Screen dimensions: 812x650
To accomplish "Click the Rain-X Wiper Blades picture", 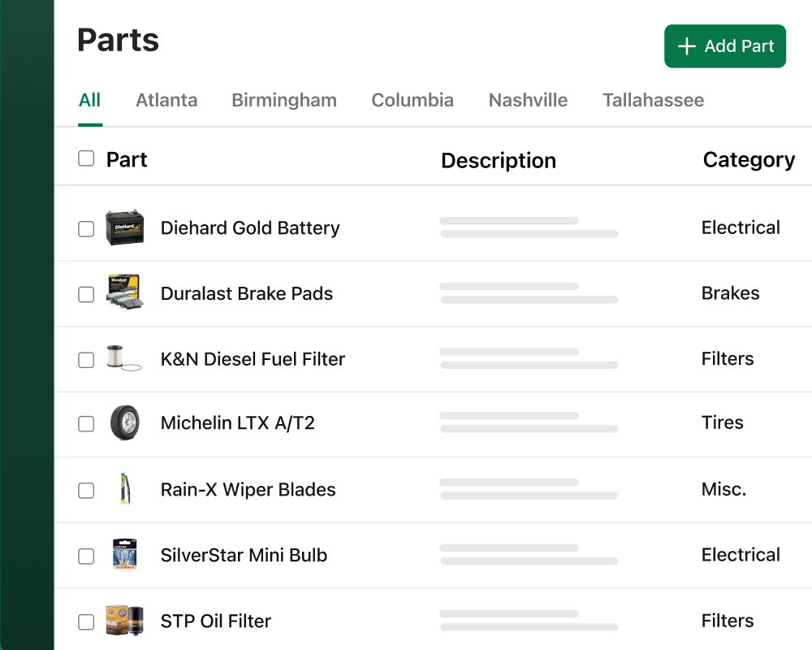I will pyautogui.click(x=125, y=488).
